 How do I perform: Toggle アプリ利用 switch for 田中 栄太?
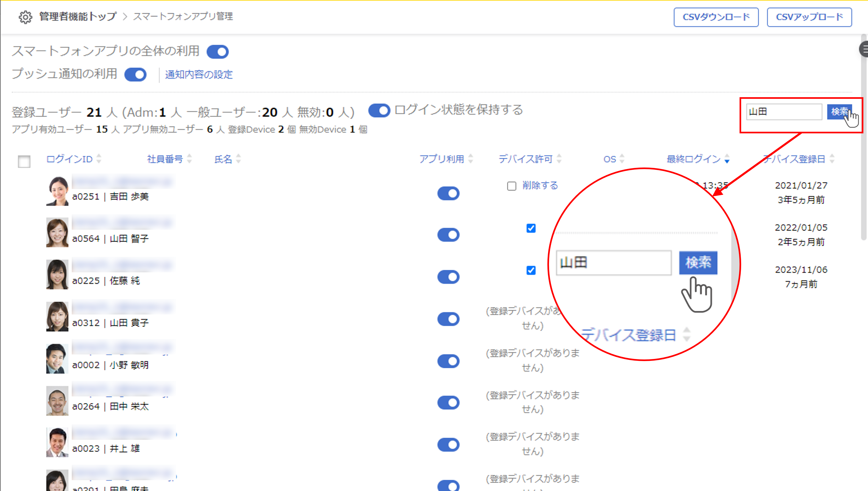click(448, 403)
